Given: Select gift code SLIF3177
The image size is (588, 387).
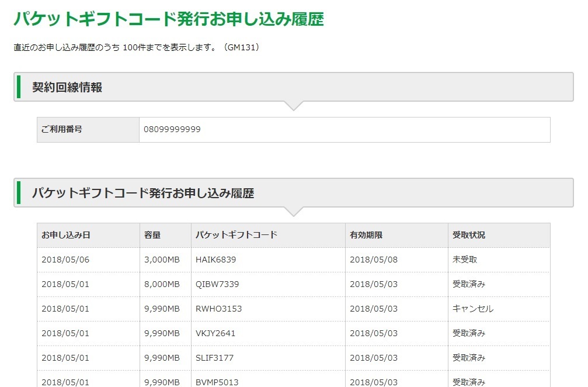Looking at the screenshot, I should [x=214, y=358].
